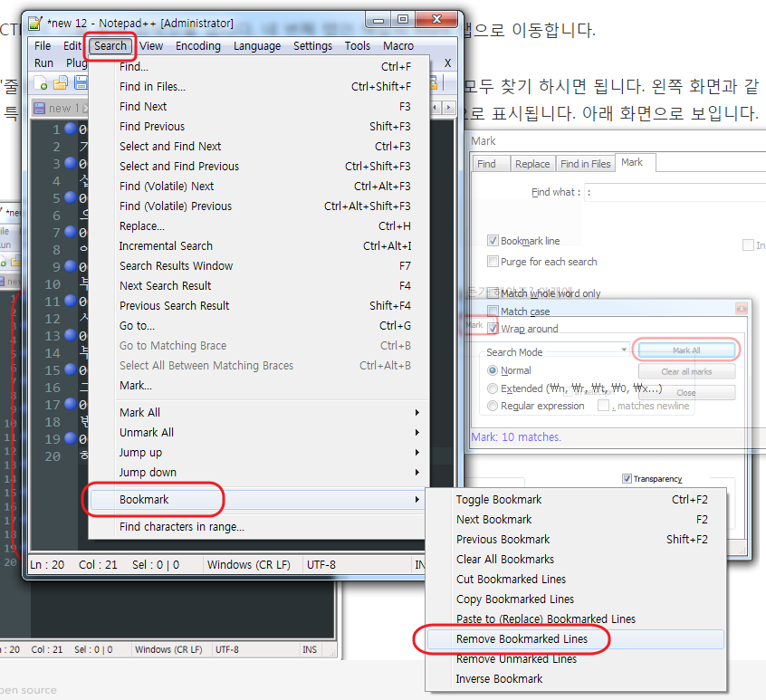Close the document with the X beside the menu bar

[447, 63]
